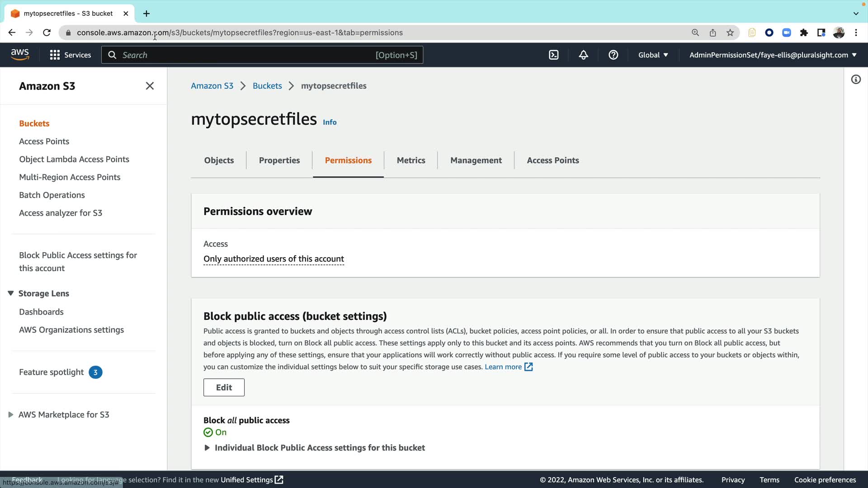868x488 pixels.
Task: Open AWS CloudShell terminal icon
Action: pyautogui.click(x=554, y=55)
